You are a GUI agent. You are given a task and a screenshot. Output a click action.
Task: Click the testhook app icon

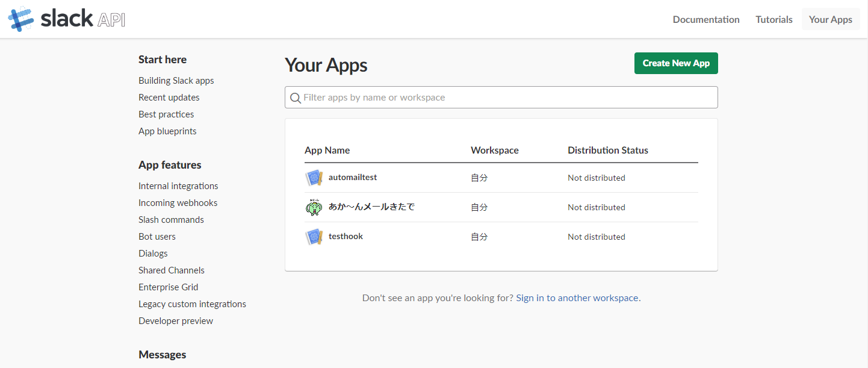point(314,237)
